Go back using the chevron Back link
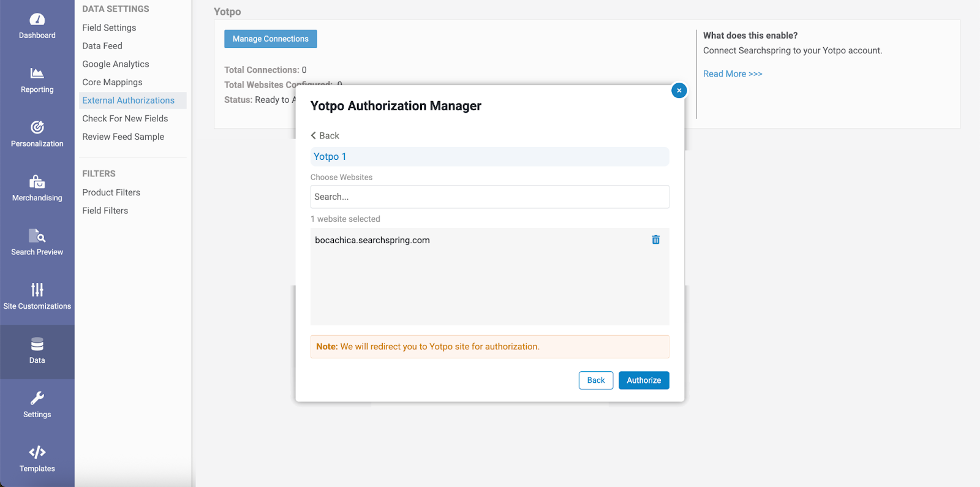Screen dimensions: 980x487 (x=325, y=135)
